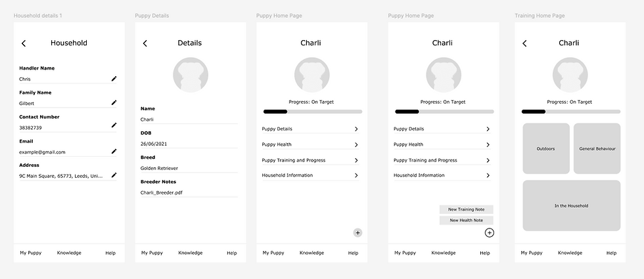Tap the outlined plus button above Help
The width and height of the screenshot is (644, 279).
tap(489, 232)
